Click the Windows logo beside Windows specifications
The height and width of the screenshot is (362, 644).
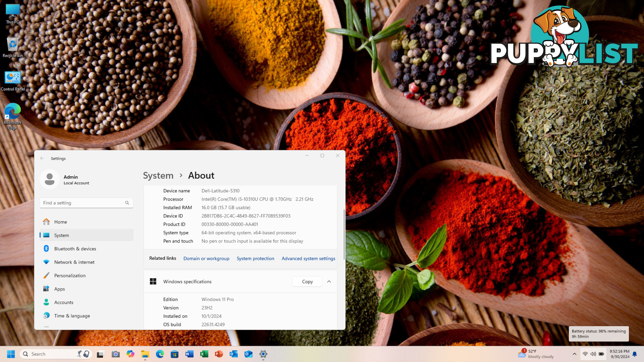point(153,282)
